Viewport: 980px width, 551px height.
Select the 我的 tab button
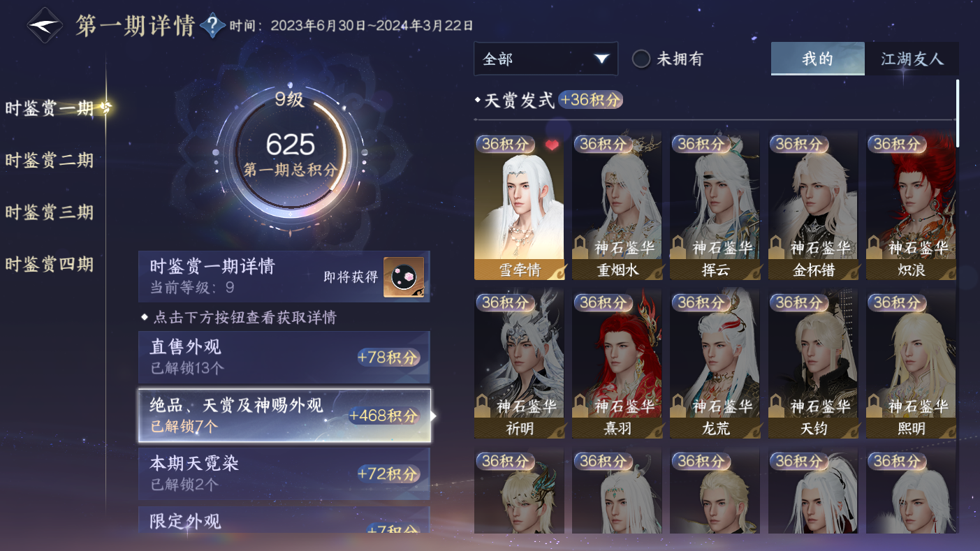coord(818,59)
